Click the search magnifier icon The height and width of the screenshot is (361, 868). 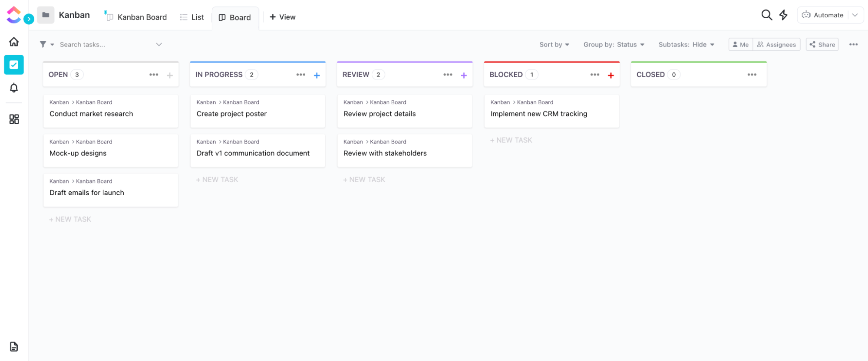[x=766, y=15]
